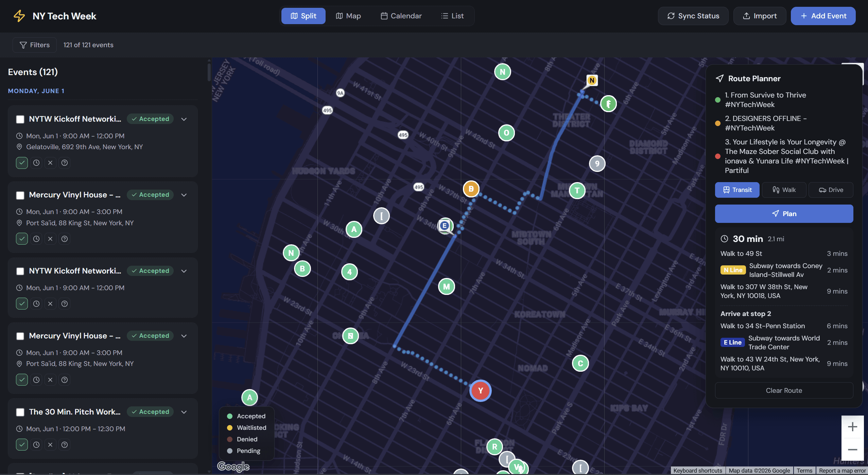868x475 pixels.
Task: Select the green R map marker
Action: [x=495, y=447]
